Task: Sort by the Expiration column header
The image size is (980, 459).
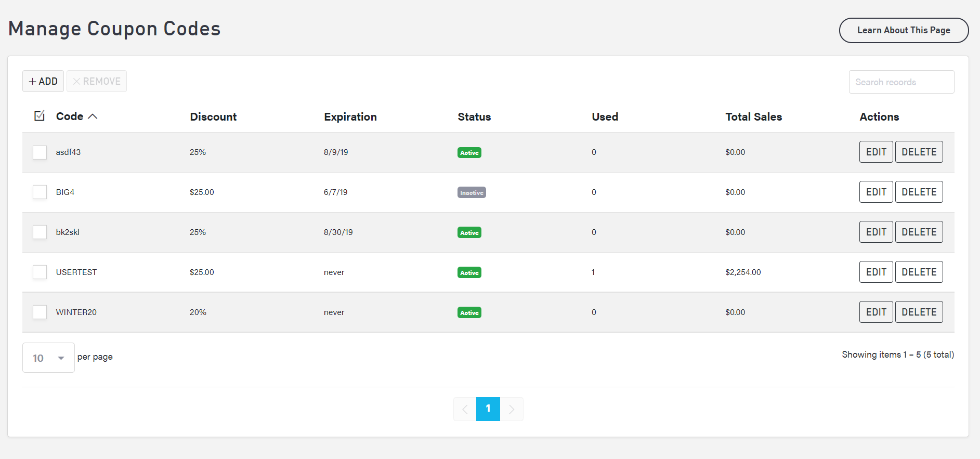Action: (x=350, y=117)
